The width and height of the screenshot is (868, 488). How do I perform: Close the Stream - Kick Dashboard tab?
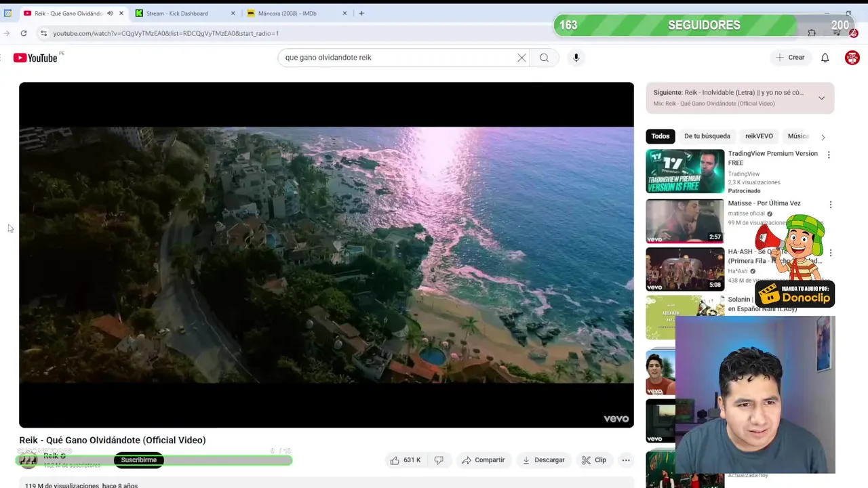point(233,14)
